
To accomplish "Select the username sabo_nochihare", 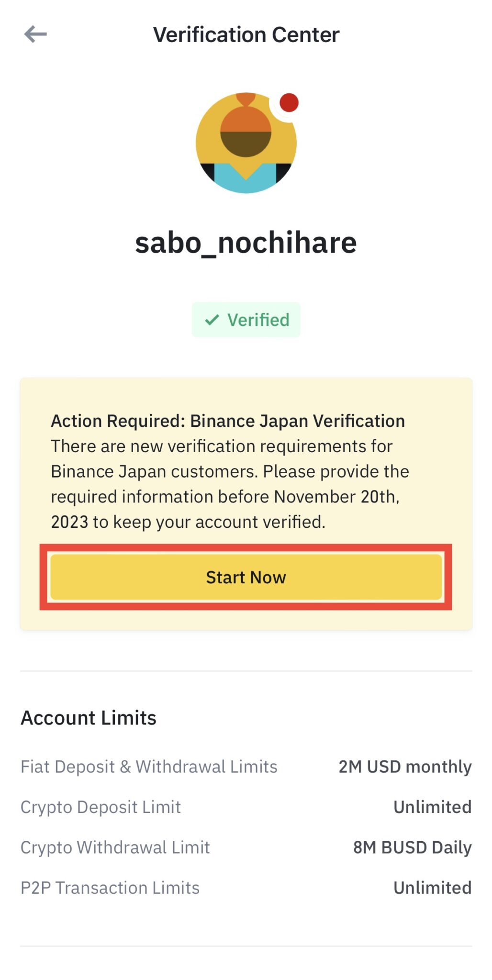I will click(x=246, y=243).
